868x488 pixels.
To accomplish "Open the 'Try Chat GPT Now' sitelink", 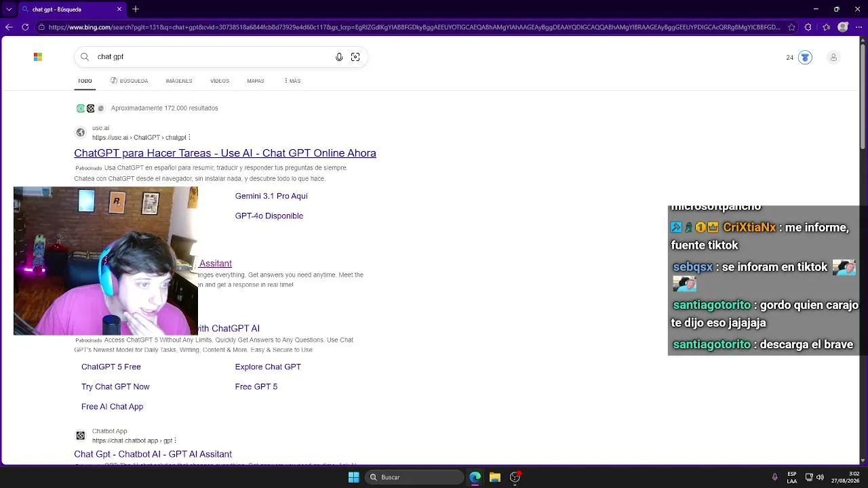I will coord(115,386).
